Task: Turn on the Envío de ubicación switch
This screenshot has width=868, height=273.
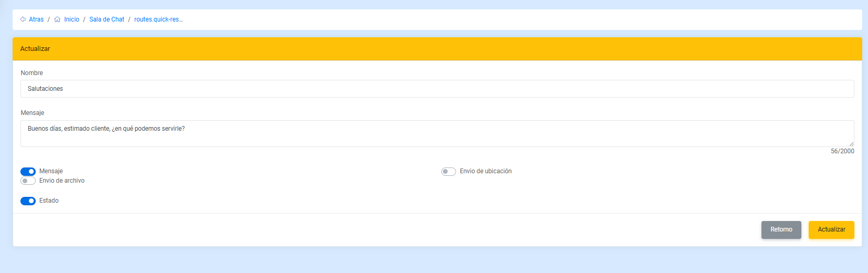Action: pyautogui.click(x=448, y=172)
